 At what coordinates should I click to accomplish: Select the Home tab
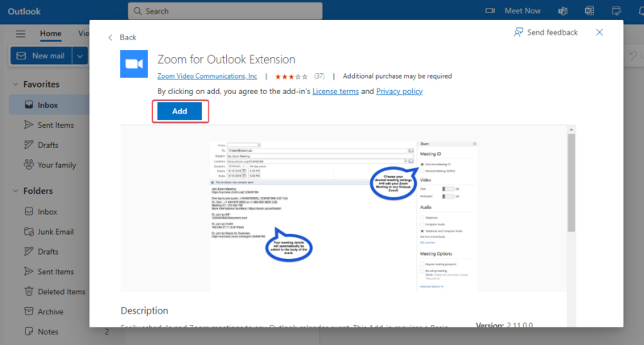(51, 34)
